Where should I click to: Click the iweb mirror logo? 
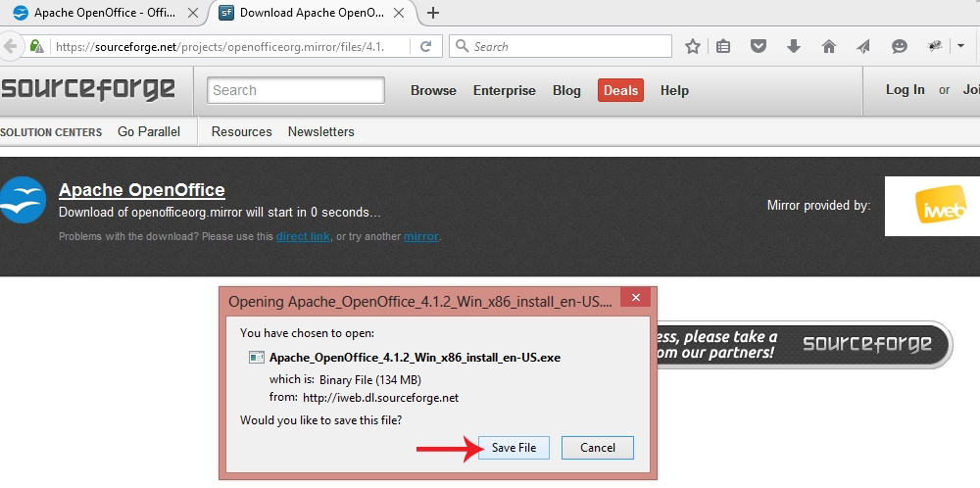[x=933, y=206]
